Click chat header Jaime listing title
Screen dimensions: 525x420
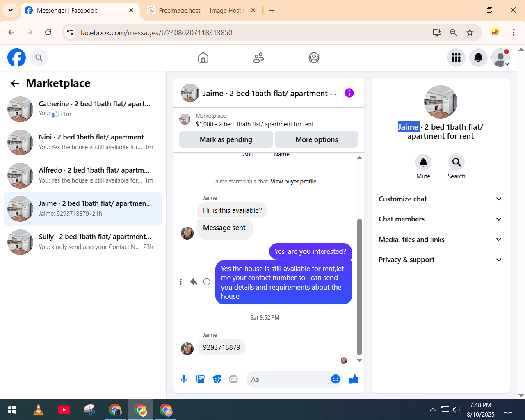[x=269, y=94]
